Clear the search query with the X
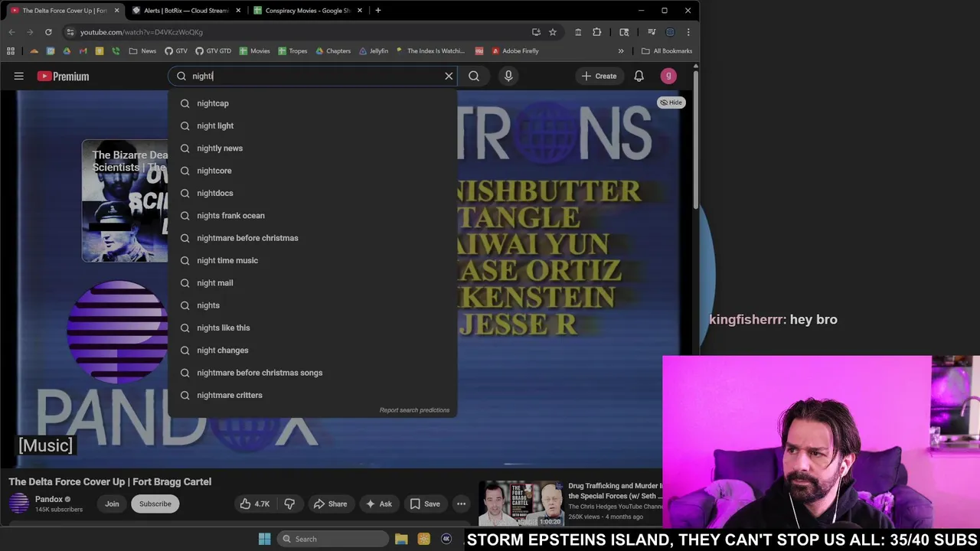Screen dimensions: 980x551 point(449,76)
